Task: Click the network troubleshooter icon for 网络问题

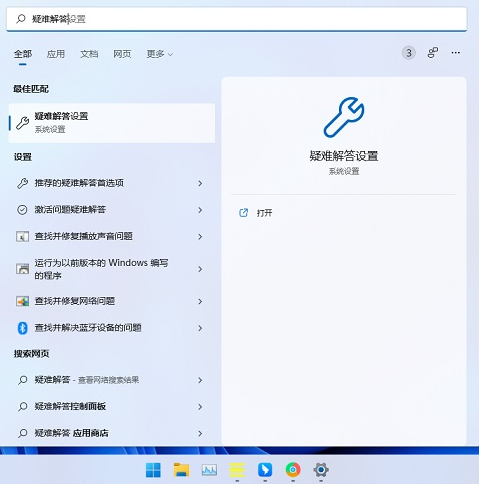Action: [x=22, y=301]
